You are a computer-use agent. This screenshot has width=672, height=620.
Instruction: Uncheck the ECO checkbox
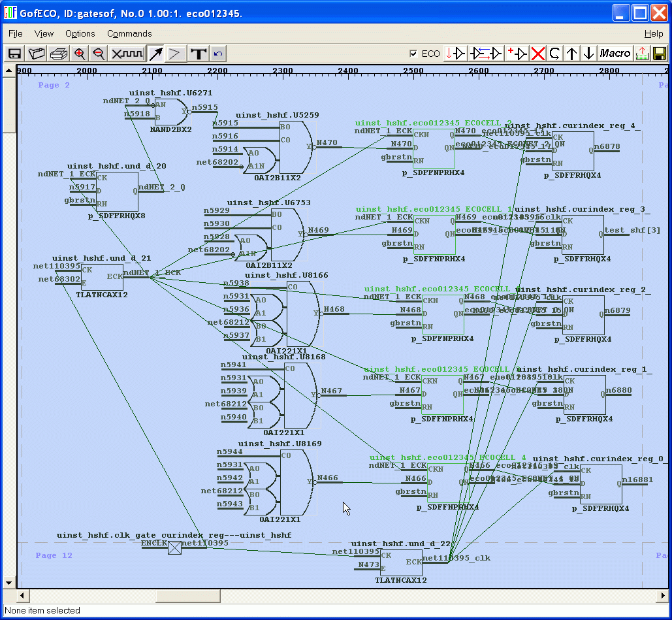(413, 54)
